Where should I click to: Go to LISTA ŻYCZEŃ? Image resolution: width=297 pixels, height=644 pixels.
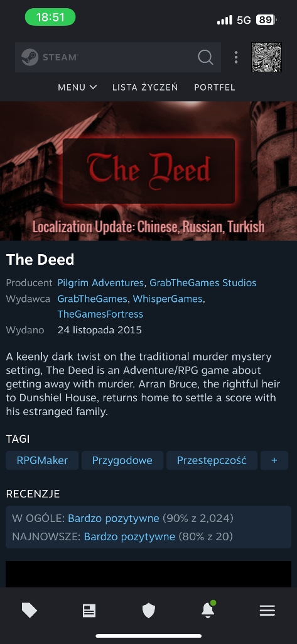(x=145, y=87)
